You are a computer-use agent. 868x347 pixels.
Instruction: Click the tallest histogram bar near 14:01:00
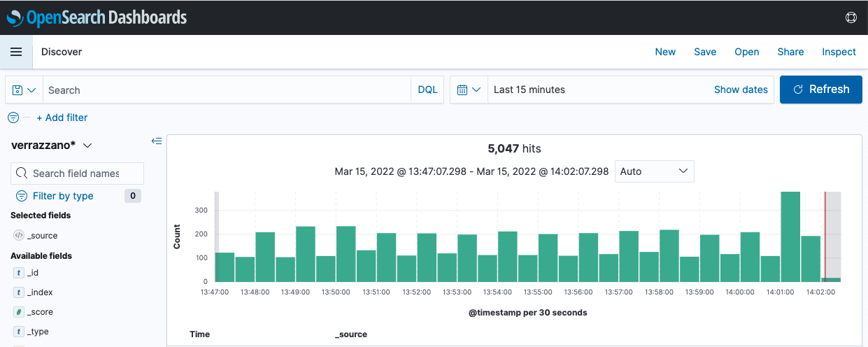pyautogui.click(x=790, y=236)
